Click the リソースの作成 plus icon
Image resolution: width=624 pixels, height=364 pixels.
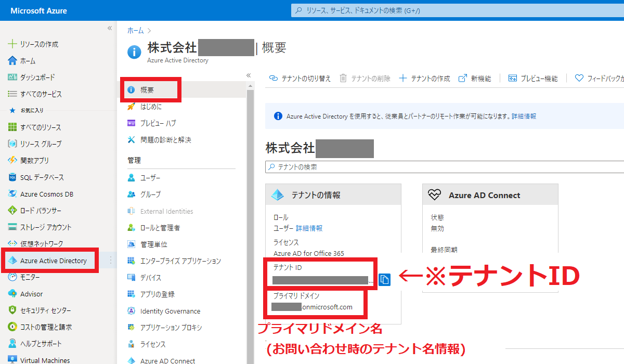point(12,44)
